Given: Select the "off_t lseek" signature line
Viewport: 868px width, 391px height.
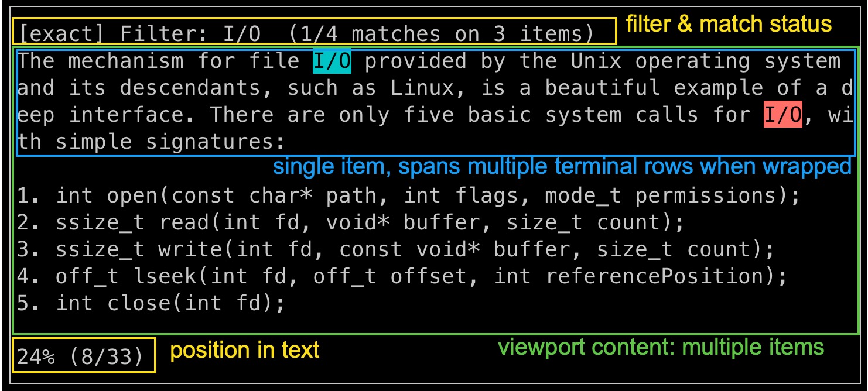Looking at the screenshot, I should point(402,277).
